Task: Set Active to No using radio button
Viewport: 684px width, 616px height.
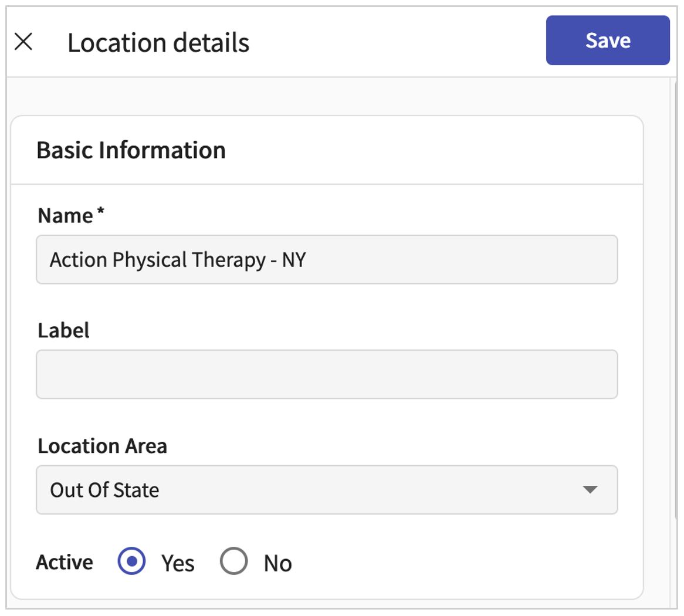Action: (233, 562)
